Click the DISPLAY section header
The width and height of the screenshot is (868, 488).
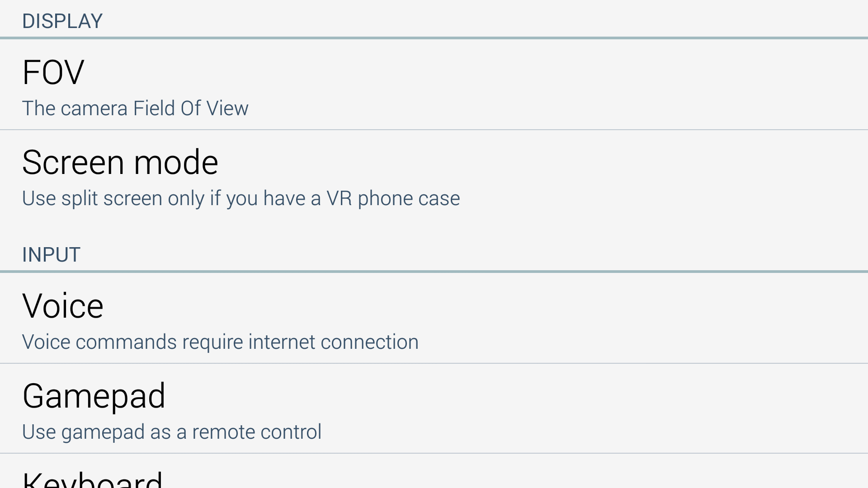click(62, 21)
